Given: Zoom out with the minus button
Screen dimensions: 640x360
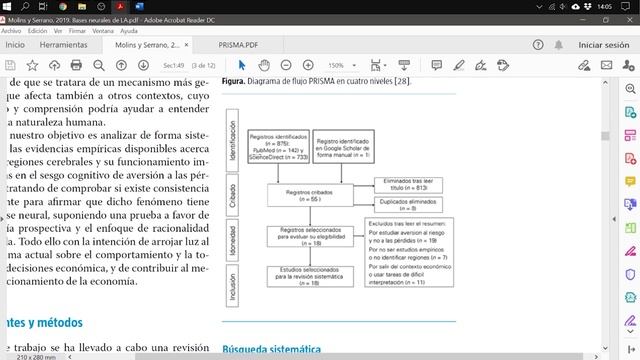Looking at the screenshot, I should pos(286,65).
